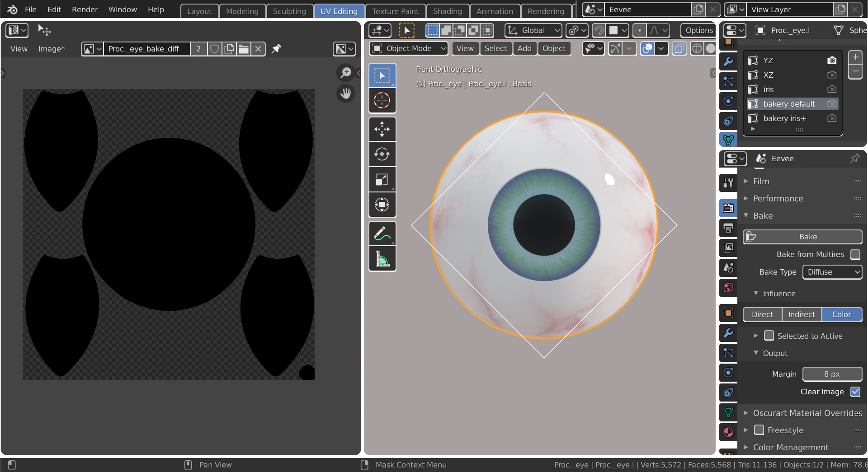Collapse the Output subpanel

point(775,353)
